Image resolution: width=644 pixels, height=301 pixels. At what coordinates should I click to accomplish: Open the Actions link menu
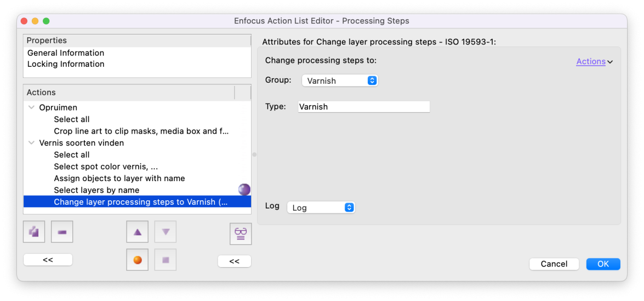pos(594,61)
